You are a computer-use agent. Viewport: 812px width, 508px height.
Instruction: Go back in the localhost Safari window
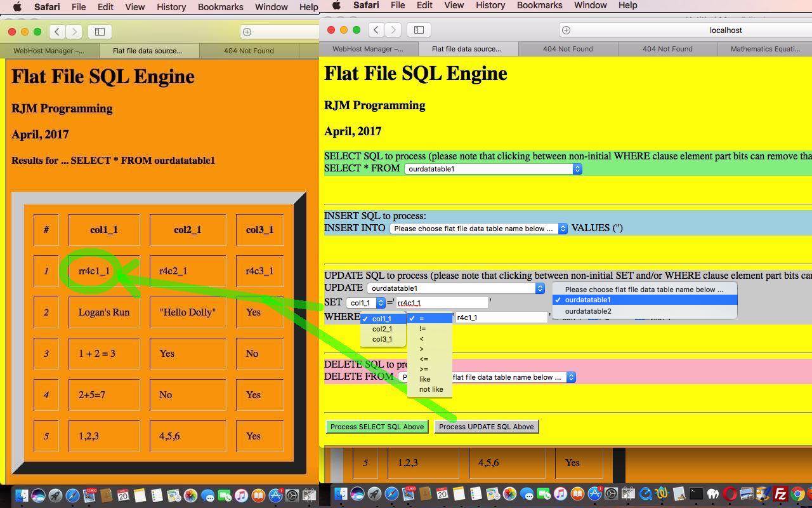376,30
